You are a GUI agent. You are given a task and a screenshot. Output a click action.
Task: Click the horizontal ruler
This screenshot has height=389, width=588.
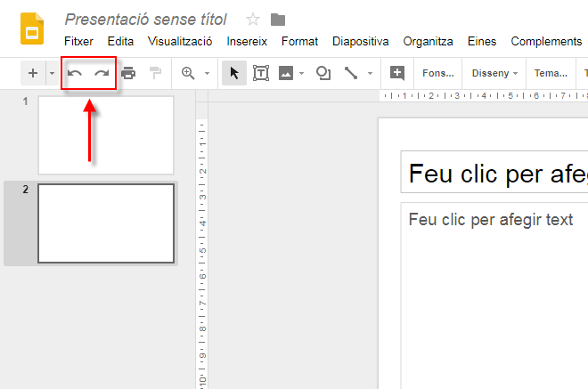coord(484,96)
